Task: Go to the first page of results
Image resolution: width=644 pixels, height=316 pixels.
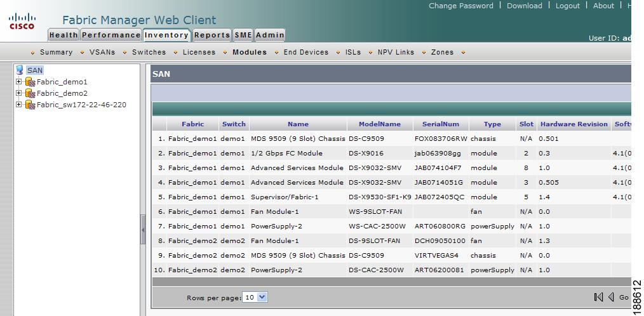Action: (x=598, y=297)
